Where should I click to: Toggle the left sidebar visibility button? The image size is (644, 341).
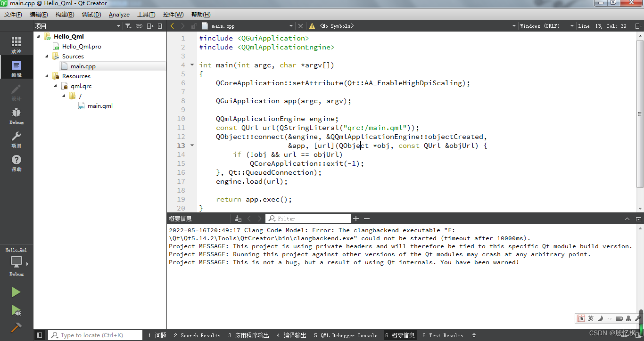[40, 335]
